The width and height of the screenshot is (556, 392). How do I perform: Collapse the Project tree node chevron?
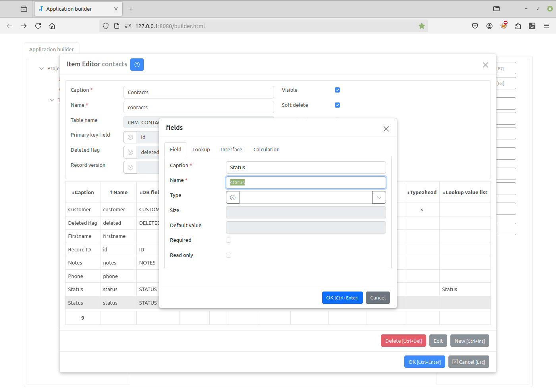click(x=41, y=69)
